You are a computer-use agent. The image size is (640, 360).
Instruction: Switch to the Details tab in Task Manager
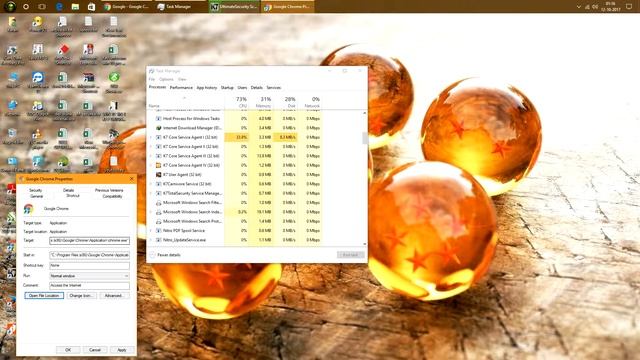(x=257, y=88)
